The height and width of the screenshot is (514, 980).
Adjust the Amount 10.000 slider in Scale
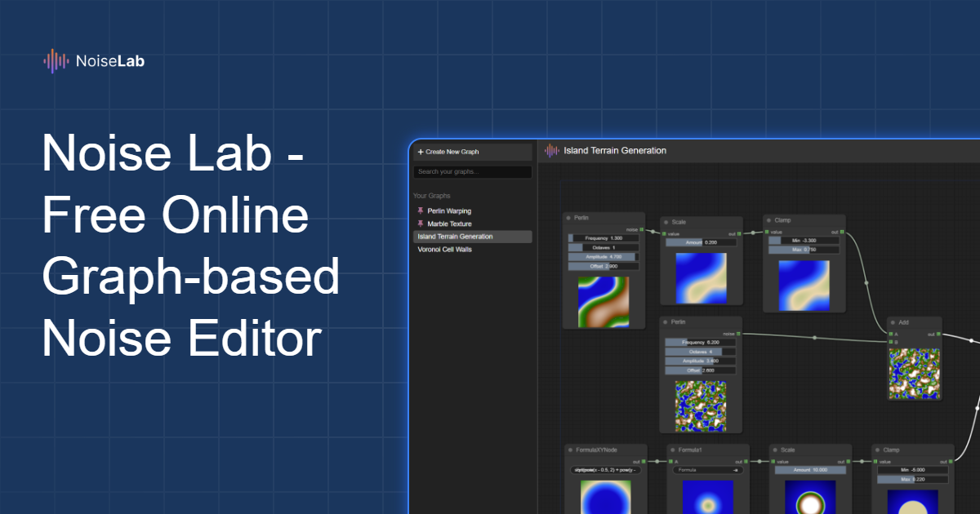(x=810, y=470)
